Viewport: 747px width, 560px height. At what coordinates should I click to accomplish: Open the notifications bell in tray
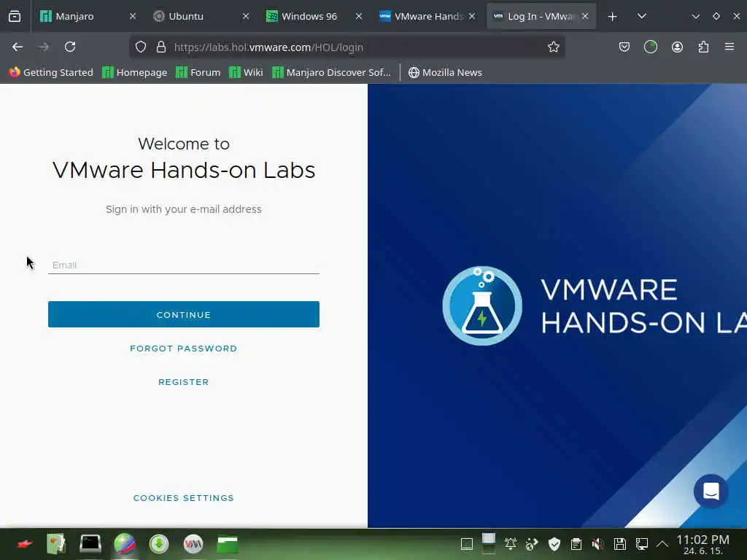(x=510, y=544)
